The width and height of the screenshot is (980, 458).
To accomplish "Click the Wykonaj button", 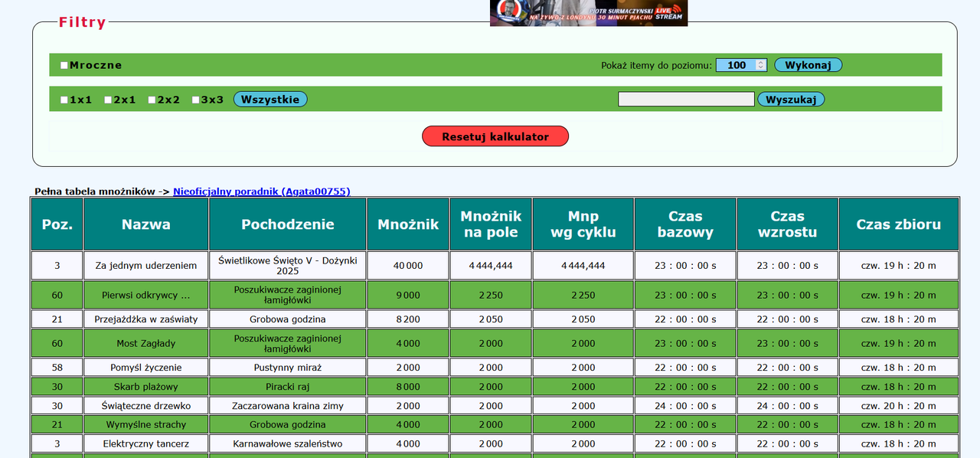I will pos(808,65).
